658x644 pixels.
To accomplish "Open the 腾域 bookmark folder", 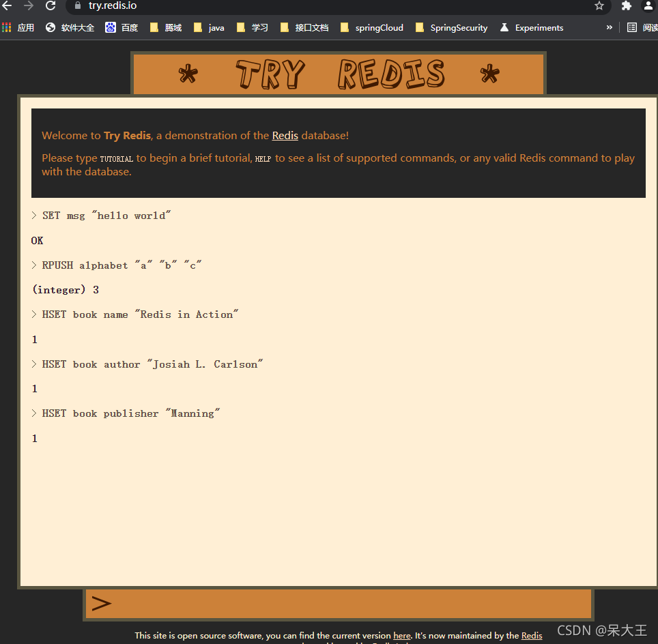I will [x=166, y=28].
